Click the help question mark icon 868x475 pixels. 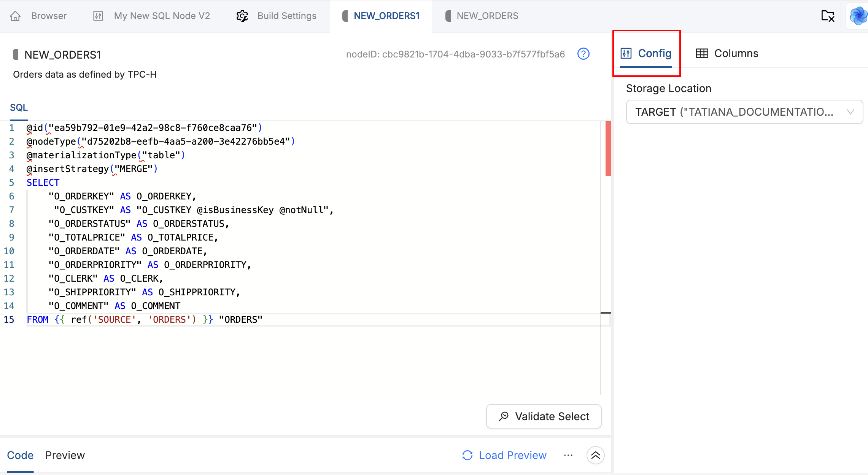pyautogui.click(x=583, y=54)
